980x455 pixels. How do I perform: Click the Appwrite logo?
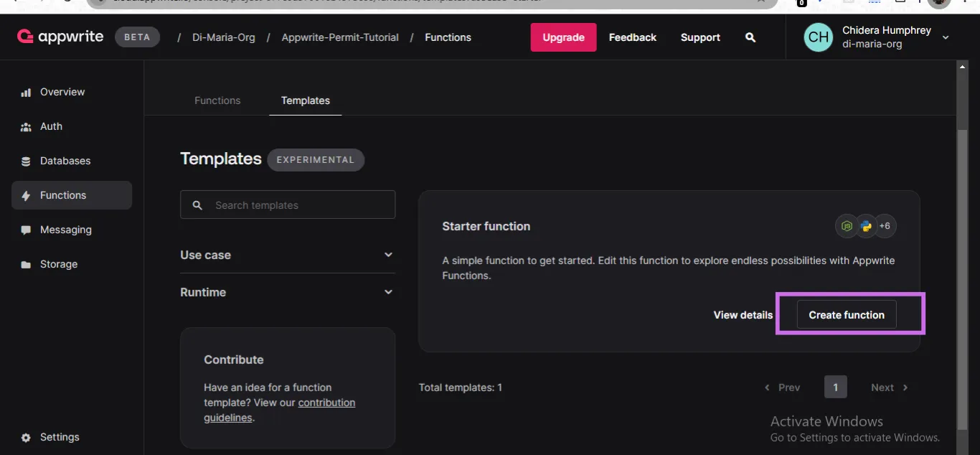coord(60,37)
